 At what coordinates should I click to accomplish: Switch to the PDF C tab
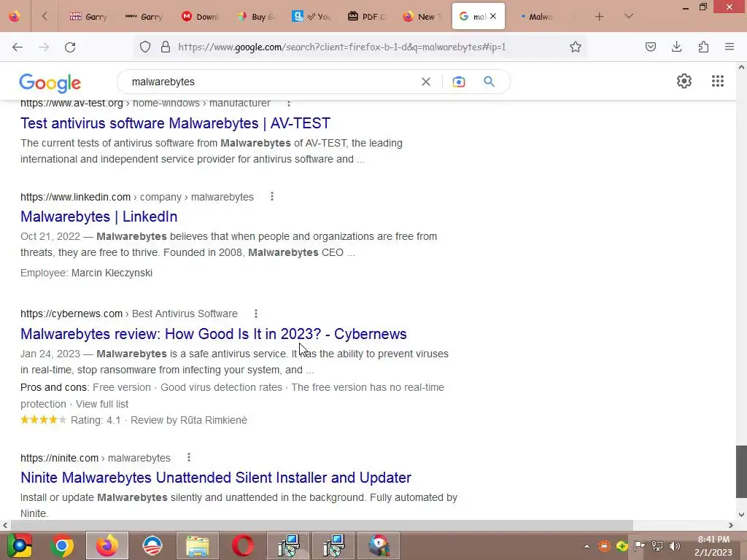[366, 17]
